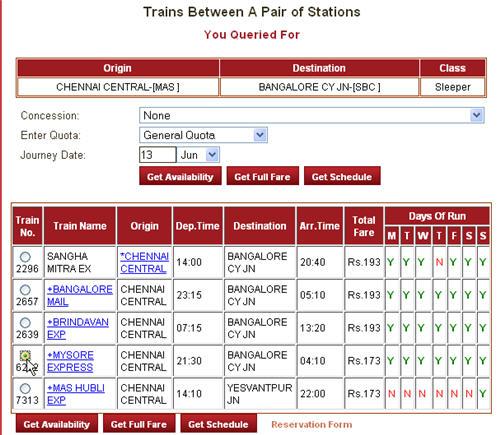This screenshot has width=500, height=435.
Task: Open the *CHENNAI CENTRAL origin link
Action: click(x=144, y=262)
